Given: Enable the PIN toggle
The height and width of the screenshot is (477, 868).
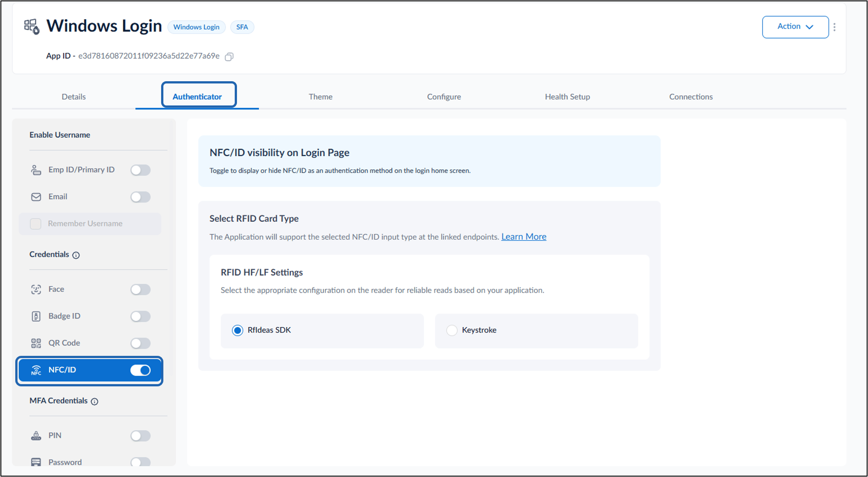Looking at the screenshot, I should coord(140,436).
